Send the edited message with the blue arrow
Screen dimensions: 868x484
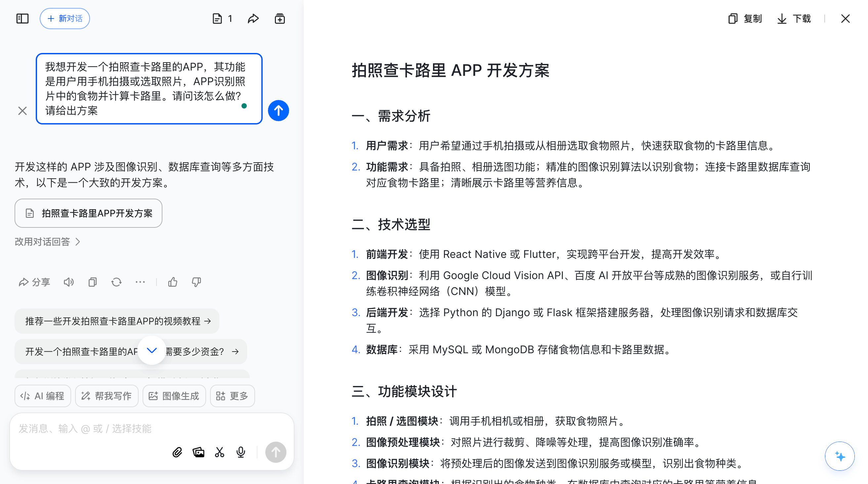point(278,111)
